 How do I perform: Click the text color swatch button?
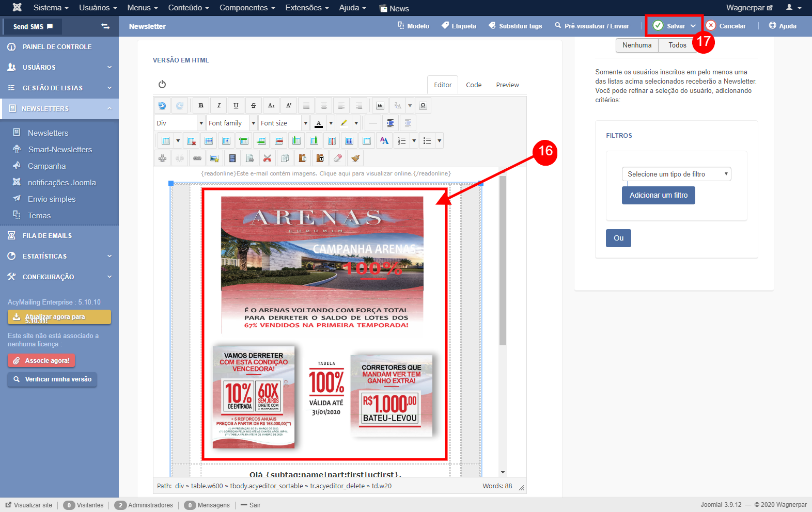pyautogui.click(x=319, y=123)
